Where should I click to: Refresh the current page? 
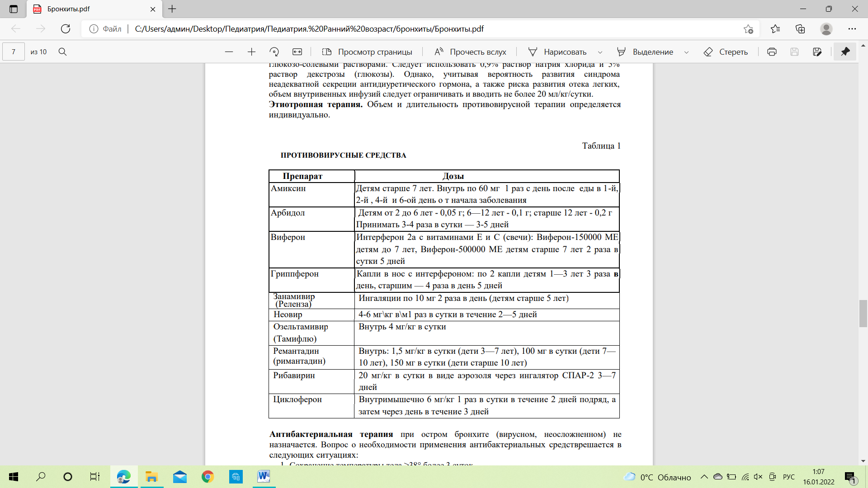[x=66, y=29]
